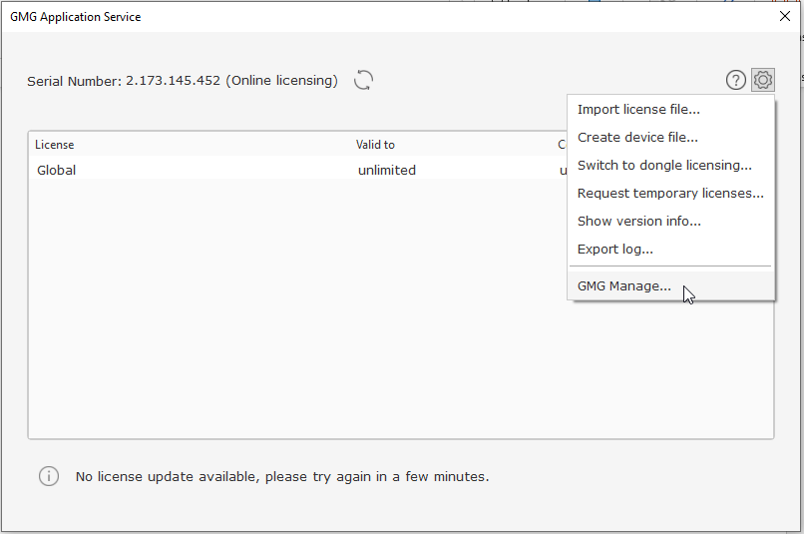Click Export log... menu item

tap(615, 250)
